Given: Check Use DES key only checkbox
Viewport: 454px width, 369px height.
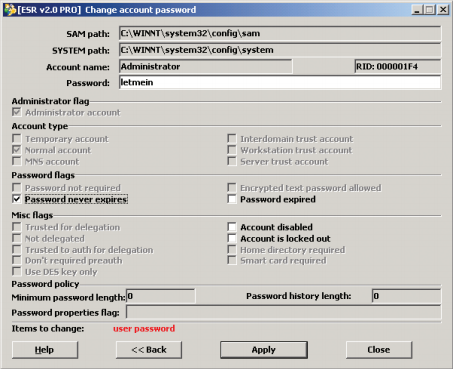Looking at the screenshot, I should point(16,271).
